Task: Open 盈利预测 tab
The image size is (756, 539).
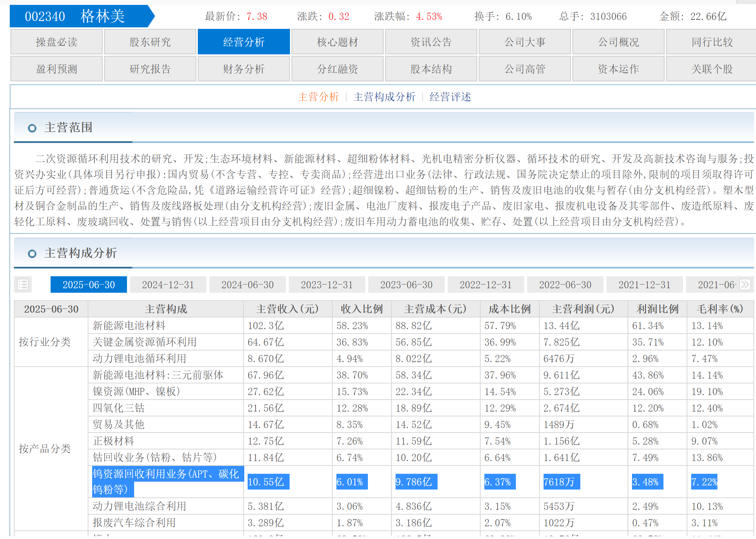Action: pos(57,69)
